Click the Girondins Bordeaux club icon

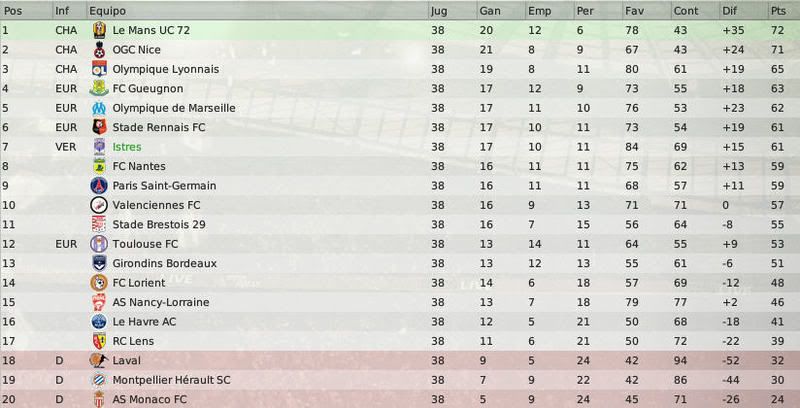click(99, 263)
